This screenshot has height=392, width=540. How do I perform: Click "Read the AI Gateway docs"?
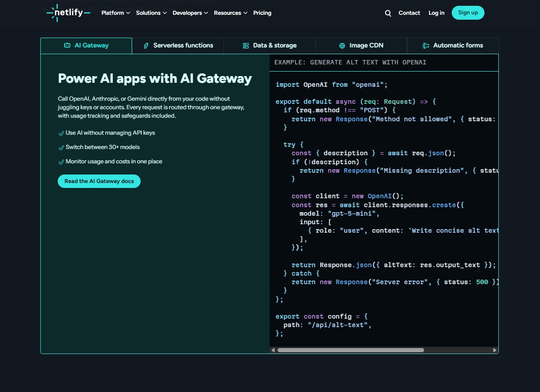[99, 181]
